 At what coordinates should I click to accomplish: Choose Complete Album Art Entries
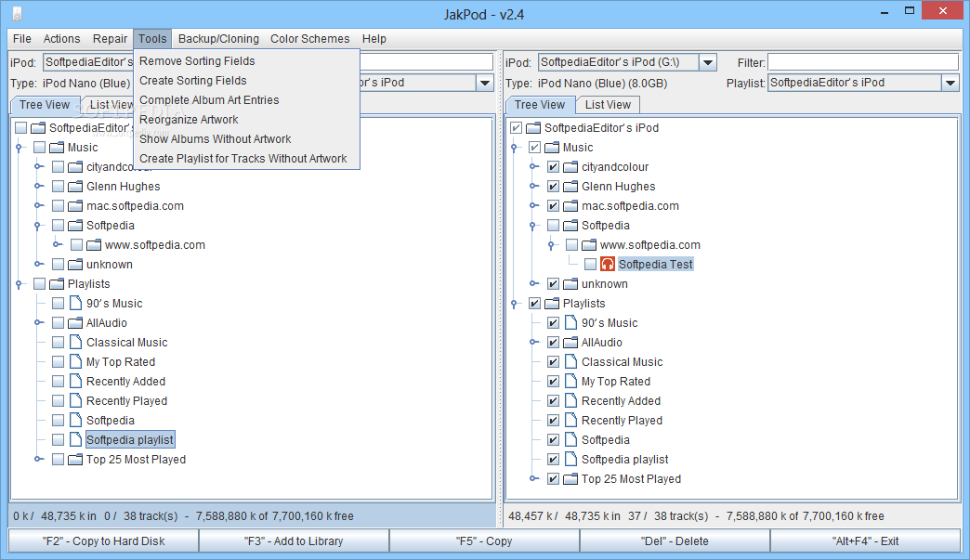point(246,100)
